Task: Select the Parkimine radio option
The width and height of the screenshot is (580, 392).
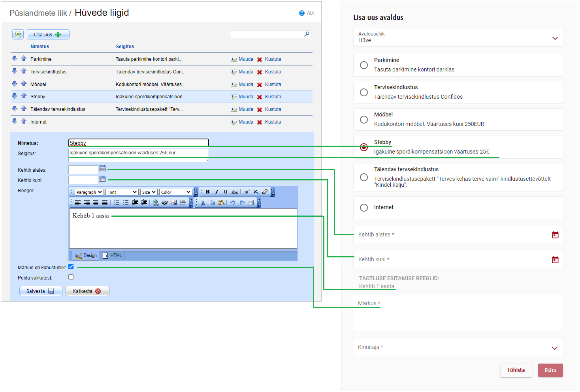Action: tap(364, 65)
